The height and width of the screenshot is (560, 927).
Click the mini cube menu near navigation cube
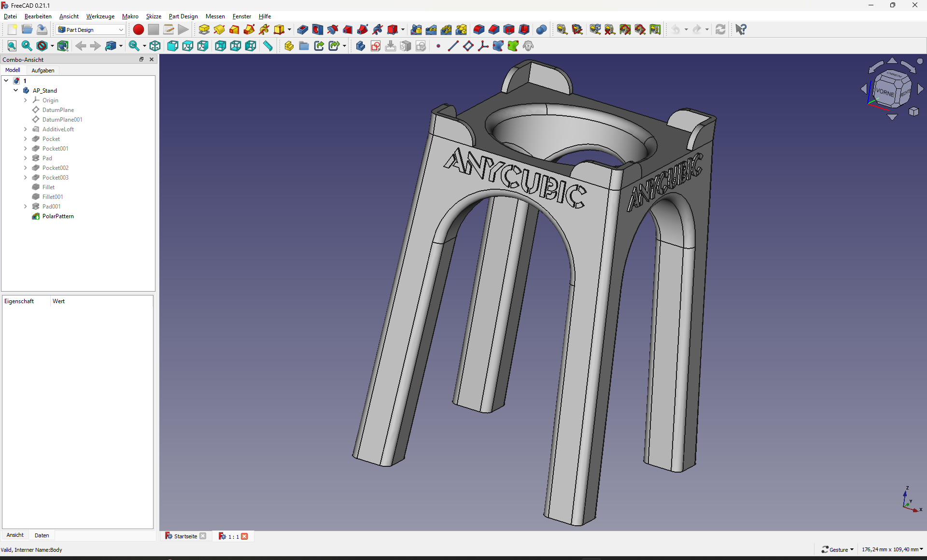pyautogui.click(x=913, y=112)
